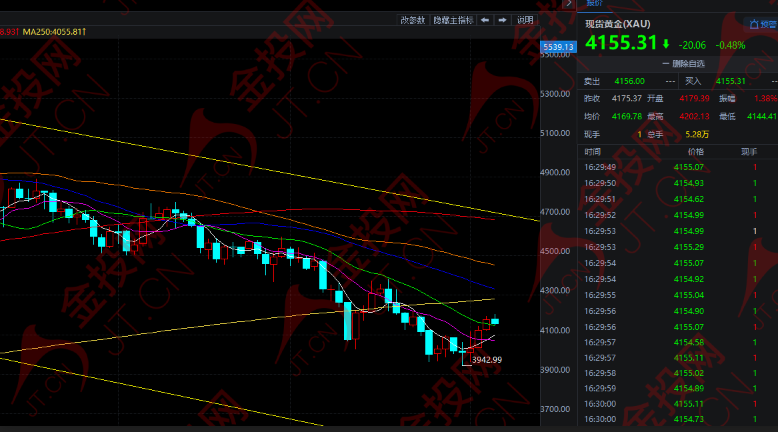Click the 3942.99 low price label on the chart
Screen dimensions: 778x432
pos(487,360)
